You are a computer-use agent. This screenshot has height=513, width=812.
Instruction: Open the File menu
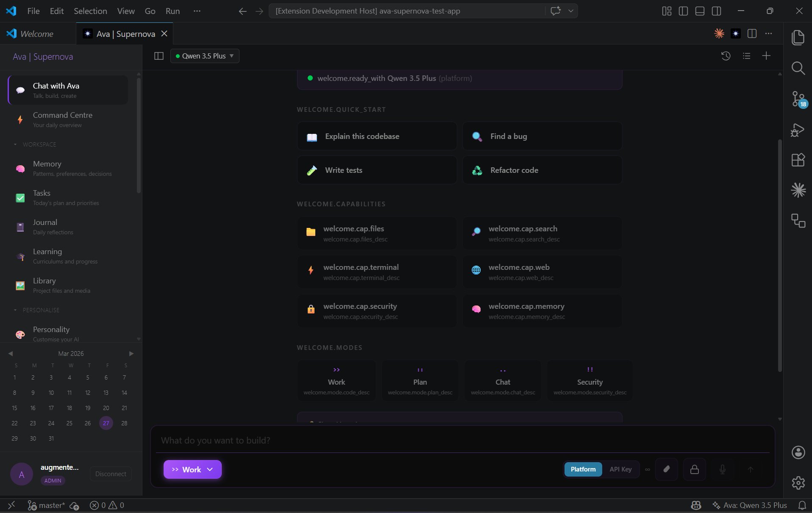click(33, 11)
